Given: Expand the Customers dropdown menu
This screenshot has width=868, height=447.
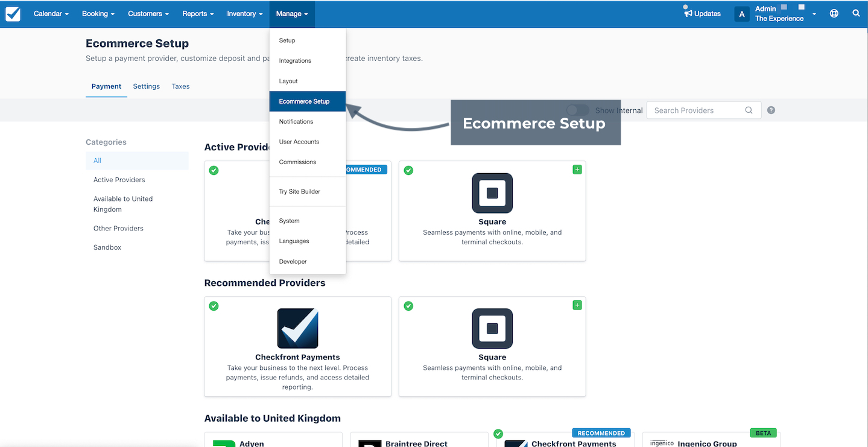Looking at the screenshot, I should click(x=148, y=14).
